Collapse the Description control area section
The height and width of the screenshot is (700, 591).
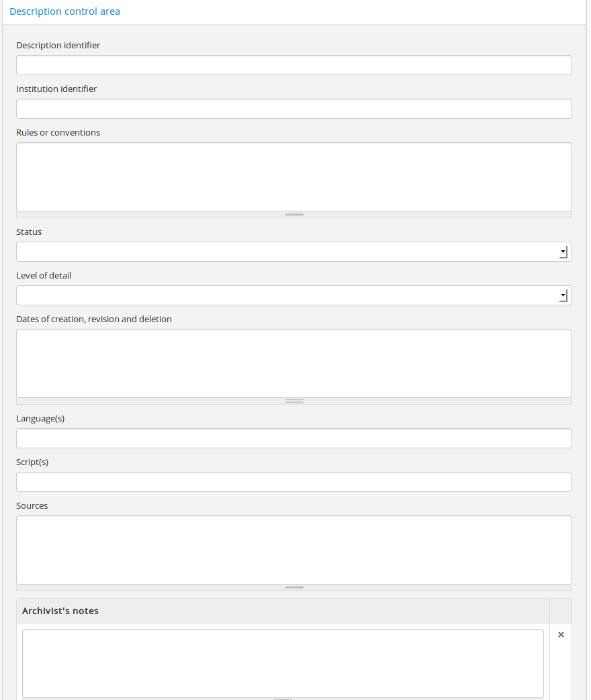coord(65,11)
